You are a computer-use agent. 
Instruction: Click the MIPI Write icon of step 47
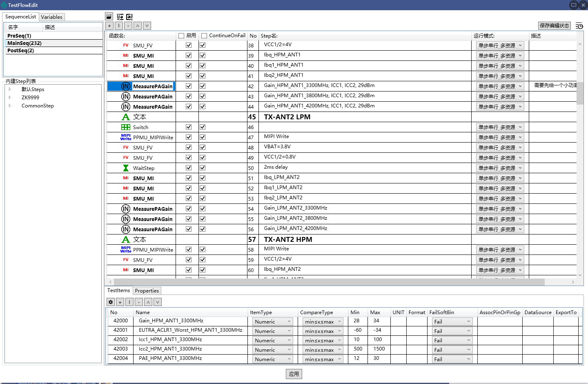[126, 137]
